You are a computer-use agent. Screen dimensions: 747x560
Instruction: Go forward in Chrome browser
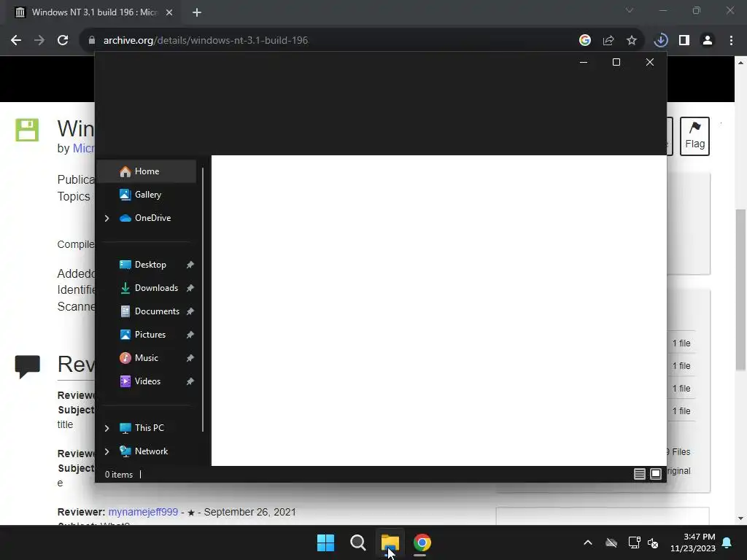(39, 41)
